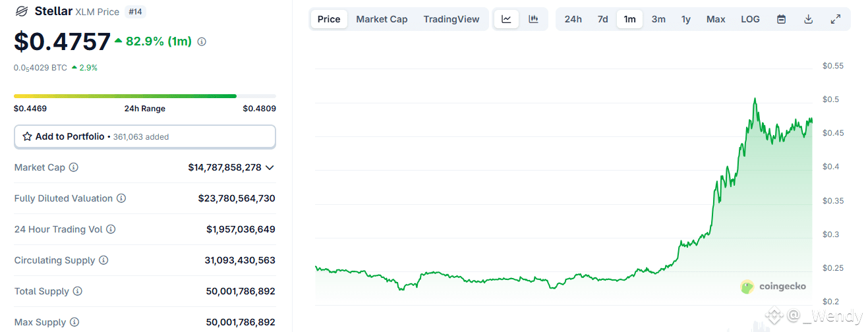The width and height of the screenshot is (868, 332).
Task: Click the 31,093,430,563 circulating supply value
Action: 240,260
